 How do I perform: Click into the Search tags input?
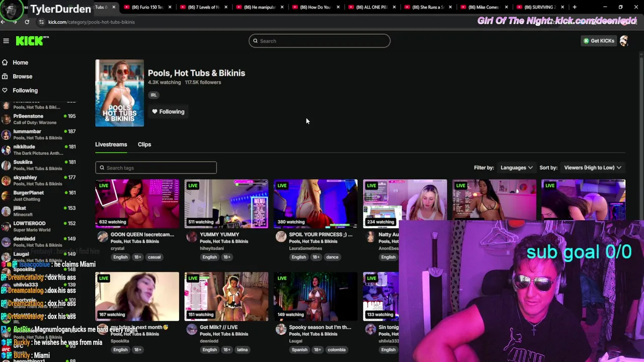click(156, 168)
